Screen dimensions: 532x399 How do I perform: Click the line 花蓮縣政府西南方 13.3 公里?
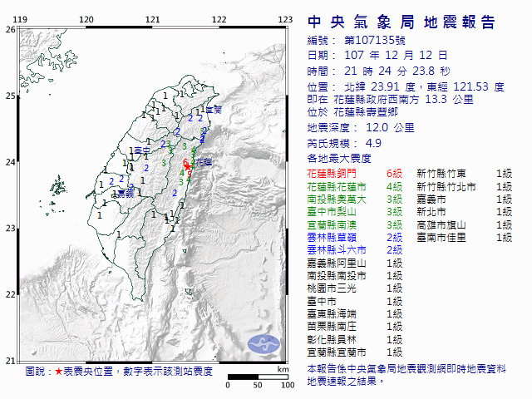point(403,100)
